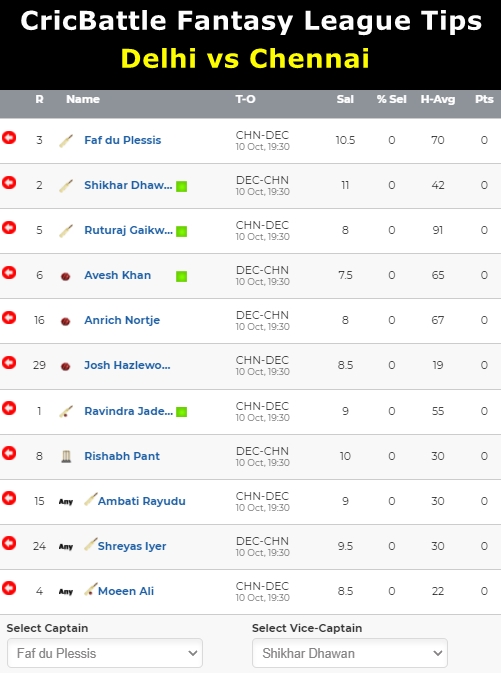
Task: Sort table by Sal column header
Action: [x=345, y=99]
